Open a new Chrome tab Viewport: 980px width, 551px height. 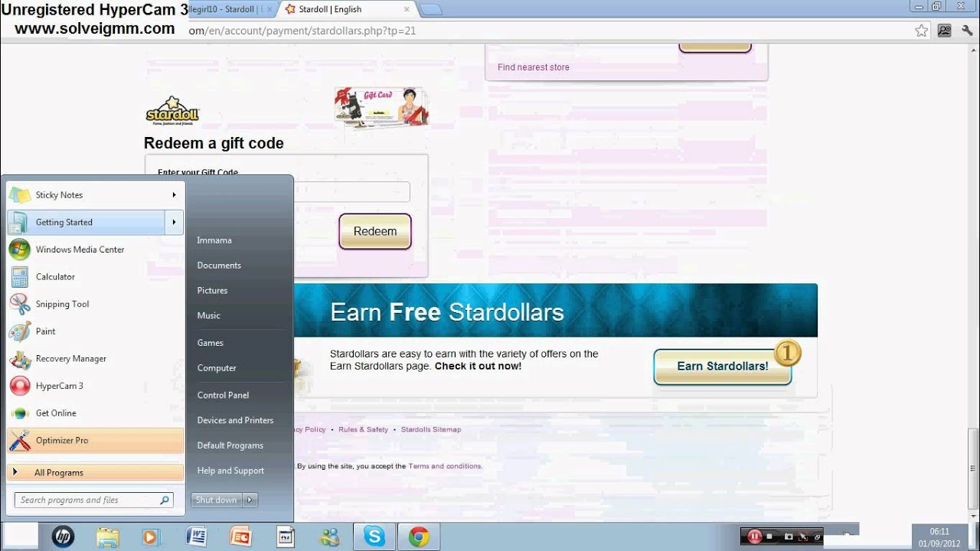431,10
